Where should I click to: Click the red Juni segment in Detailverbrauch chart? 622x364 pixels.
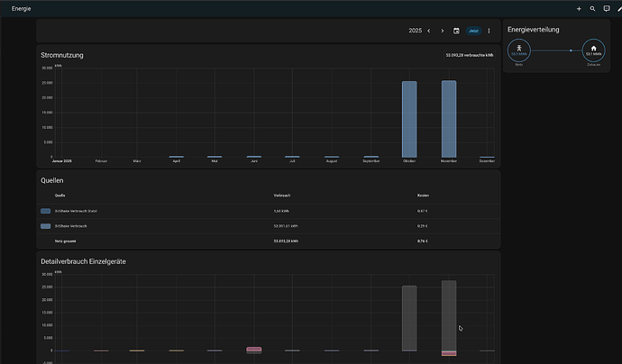[253, 349]
